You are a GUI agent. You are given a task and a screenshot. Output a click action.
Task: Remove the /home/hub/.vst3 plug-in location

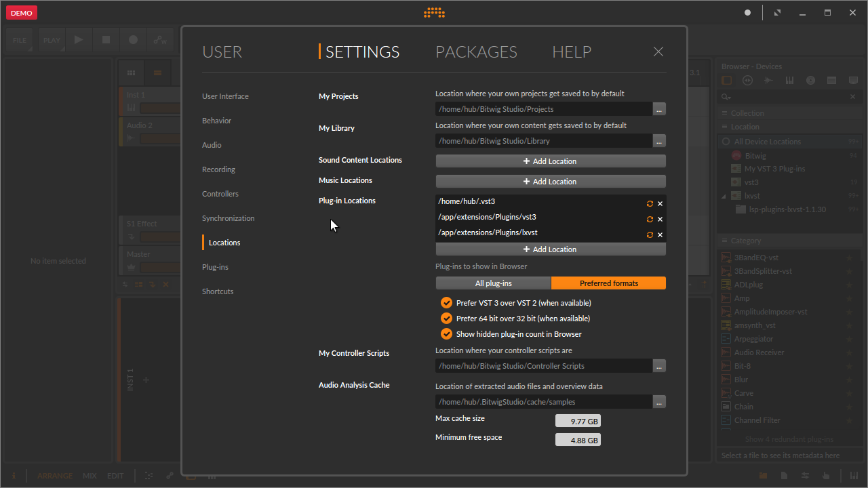[660, 203]
